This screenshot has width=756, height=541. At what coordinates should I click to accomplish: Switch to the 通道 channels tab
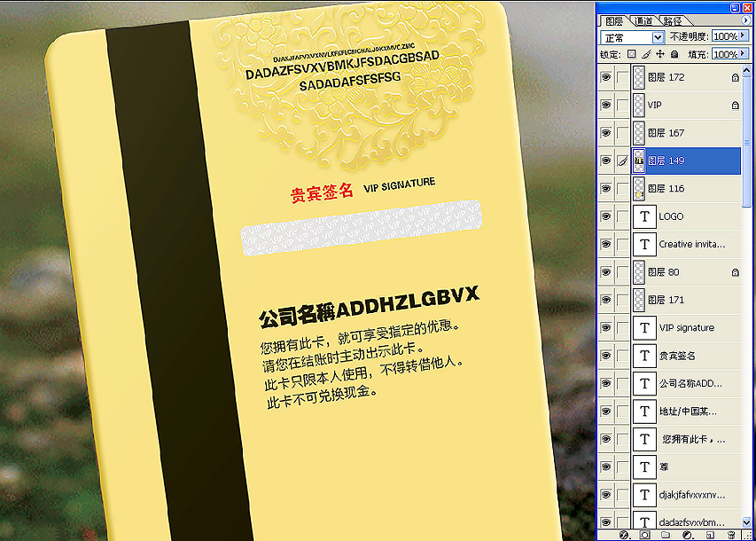point(643,21)
